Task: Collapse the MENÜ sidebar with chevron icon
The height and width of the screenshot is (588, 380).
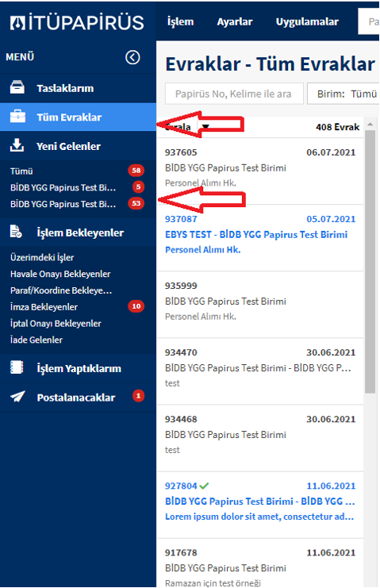Action: (x=132, y=57)
